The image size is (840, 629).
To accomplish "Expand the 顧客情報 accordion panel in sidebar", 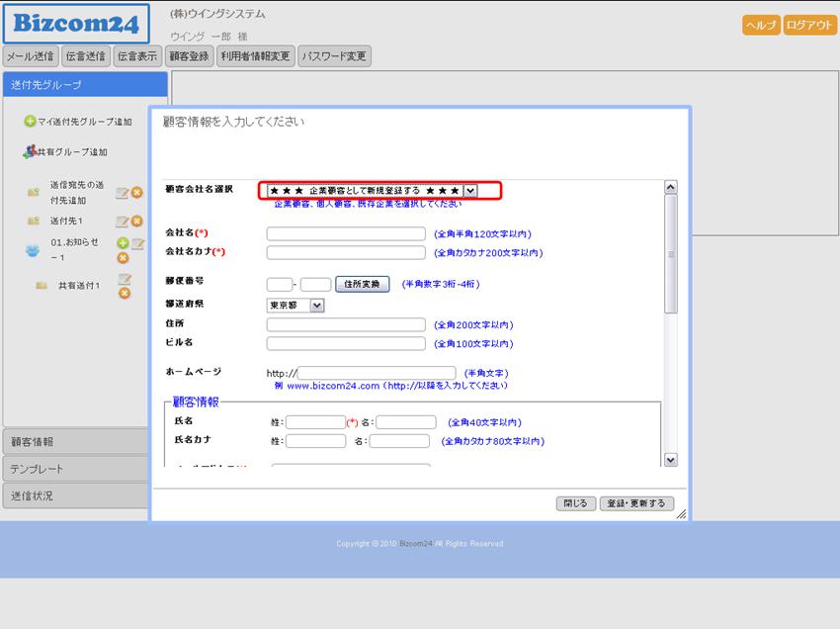I will click(76, 442).
